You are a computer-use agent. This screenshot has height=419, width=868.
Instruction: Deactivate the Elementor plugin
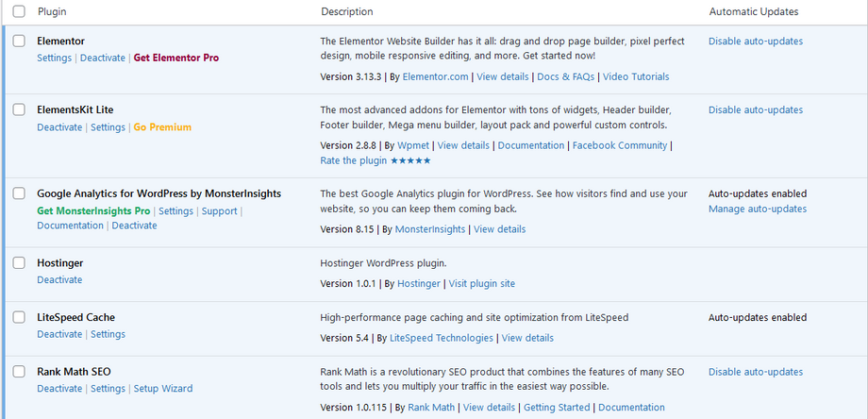click(103, 58)
